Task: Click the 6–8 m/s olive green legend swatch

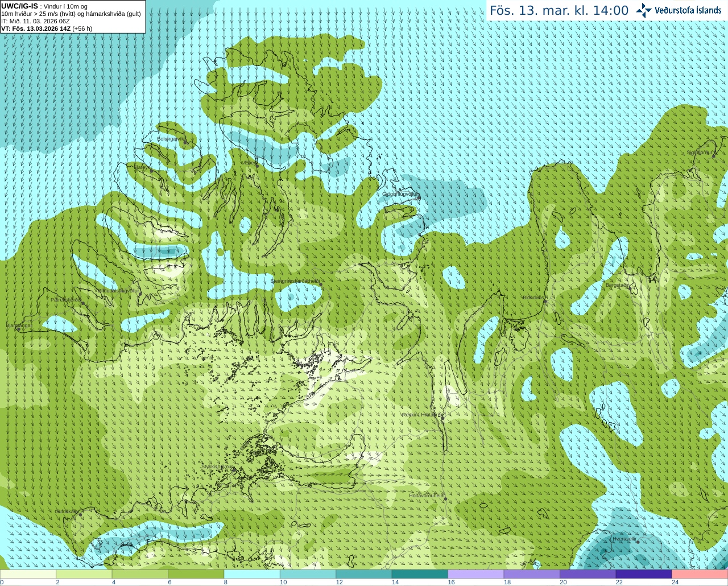Action: pyautogui.click(x=196, y=574)
